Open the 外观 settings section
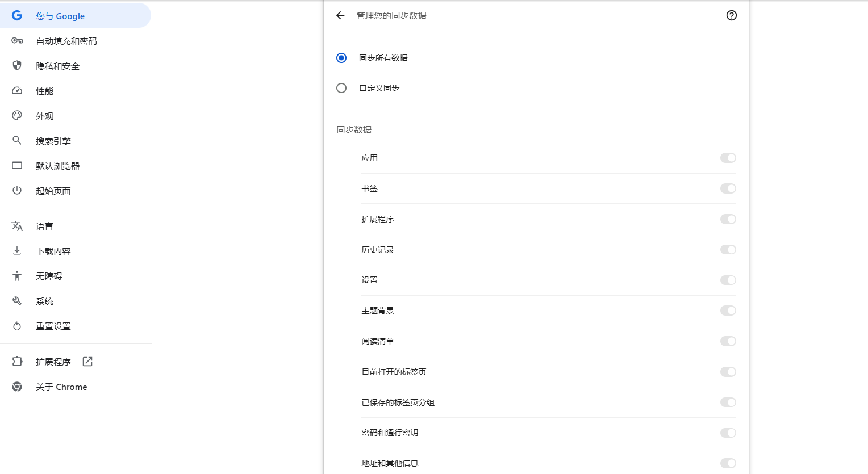Viewport: 868px width, 474px height. (x=76, y=116)
